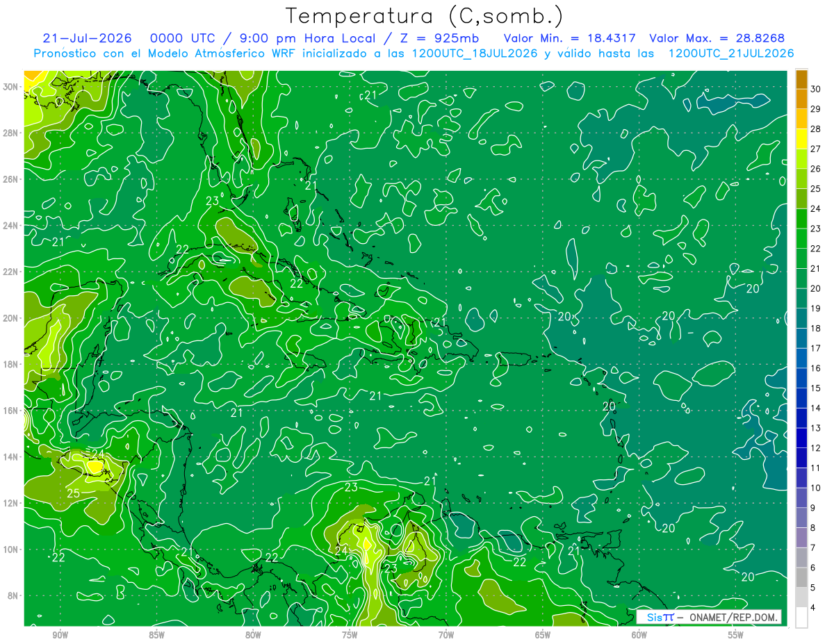Viewport: 834px width, 644px height.
Task: Pick the white swatch below 4
Action: [801, 618]
